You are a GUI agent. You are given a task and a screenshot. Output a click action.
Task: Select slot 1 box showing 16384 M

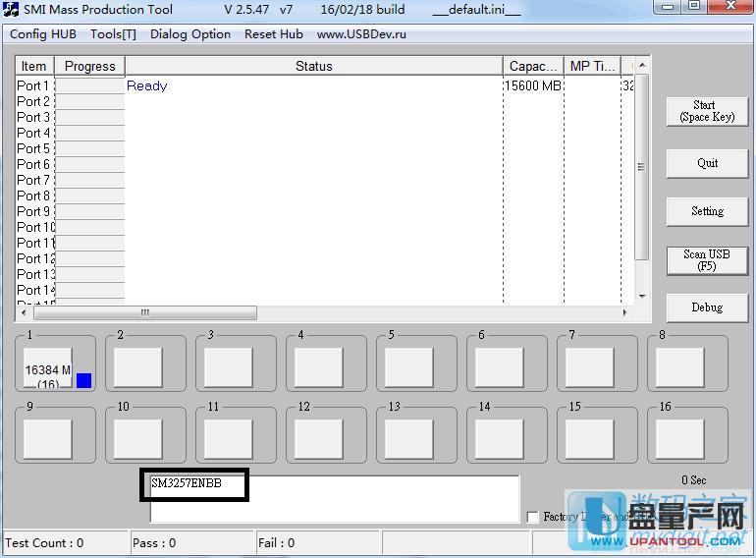[x=48, y=367]
